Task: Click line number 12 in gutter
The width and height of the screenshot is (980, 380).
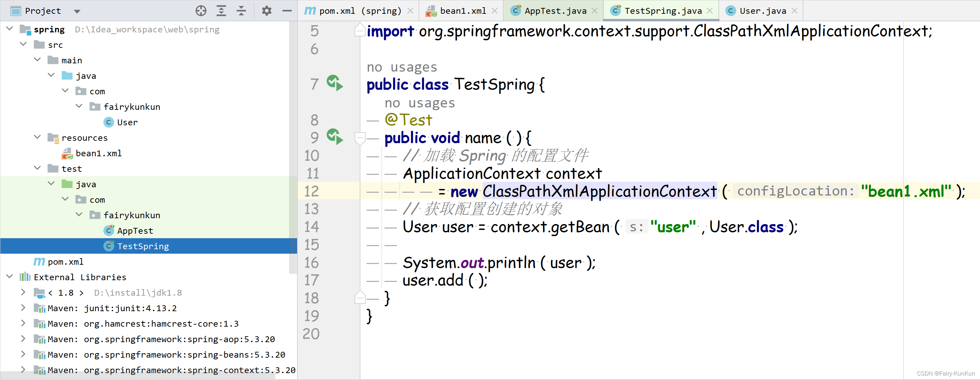Action: (312, 191)
